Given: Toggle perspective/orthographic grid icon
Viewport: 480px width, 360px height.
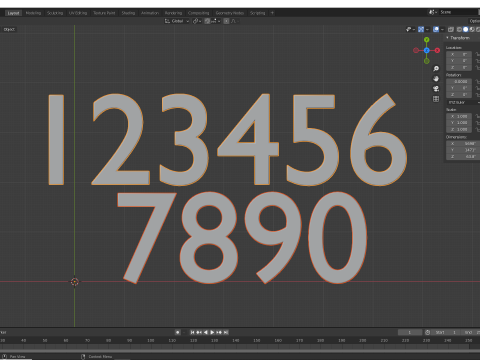Looking at the screenshot, I should (x=436, y=99).
